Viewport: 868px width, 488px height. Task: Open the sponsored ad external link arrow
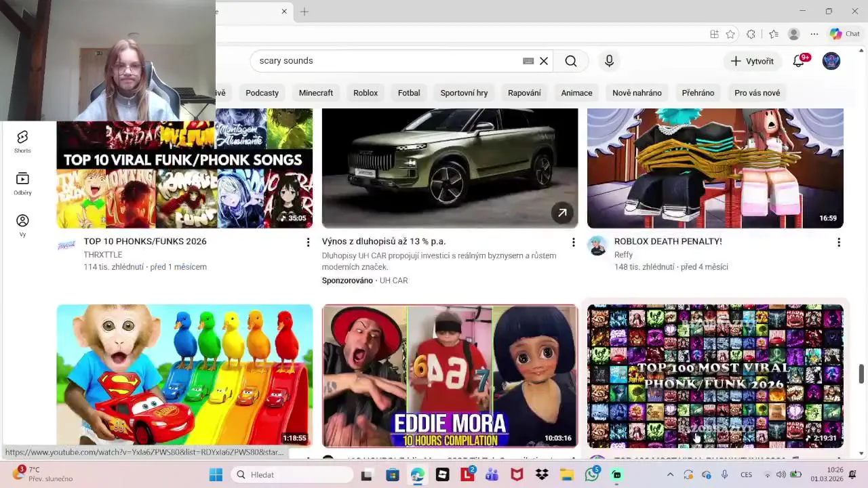click(x=562, y=213)
